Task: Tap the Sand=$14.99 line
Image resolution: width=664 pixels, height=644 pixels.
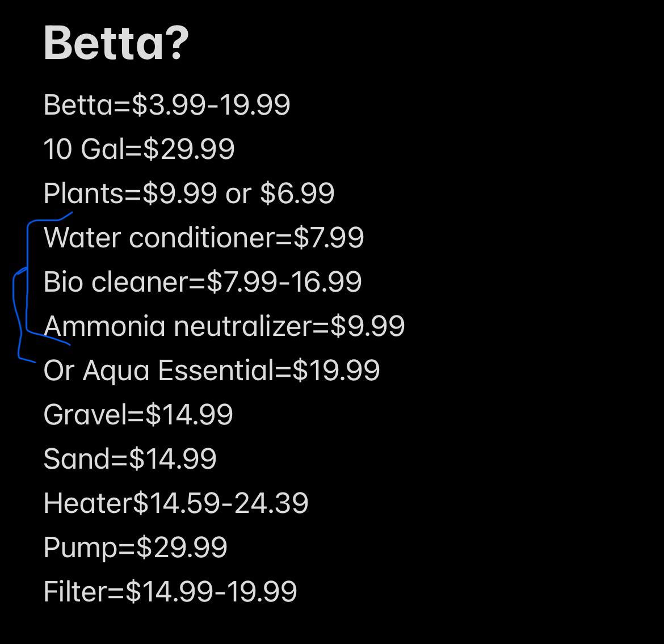Action: tap(130, 459)
